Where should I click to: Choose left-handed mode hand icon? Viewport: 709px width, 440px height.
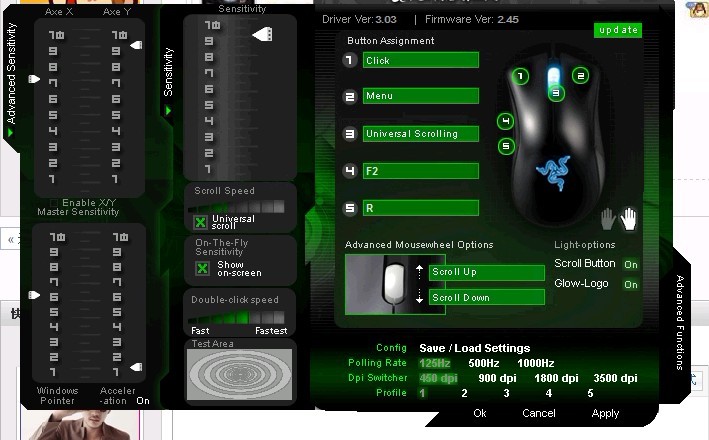(608, 219)
